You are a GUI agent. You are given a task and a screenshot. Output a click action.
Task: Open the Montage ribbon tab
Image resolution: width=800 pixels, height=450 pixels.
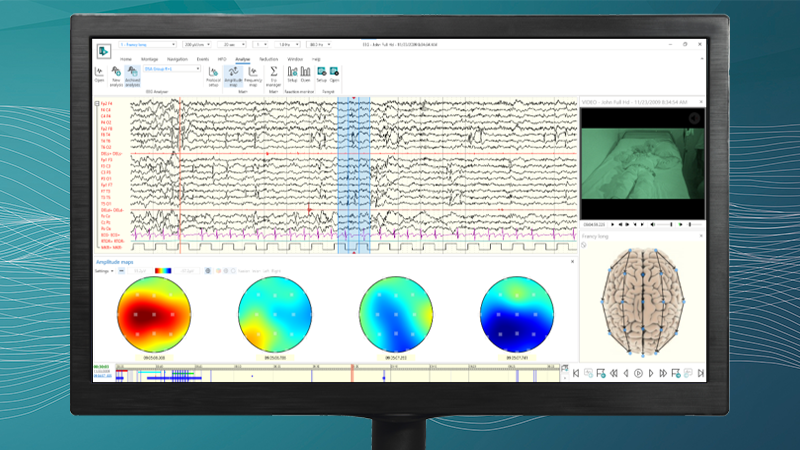(149, 59)
